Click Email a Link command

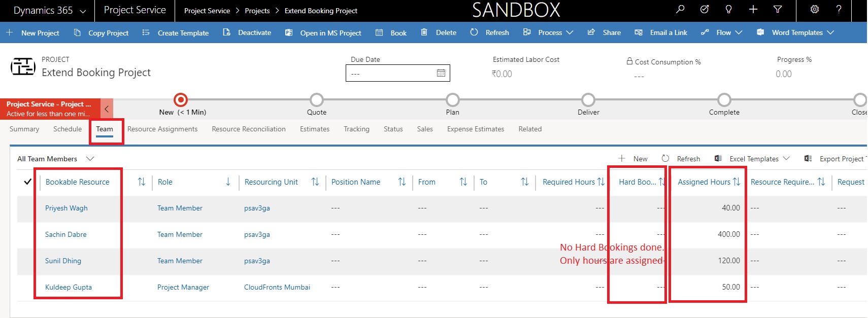pos(661,32)
